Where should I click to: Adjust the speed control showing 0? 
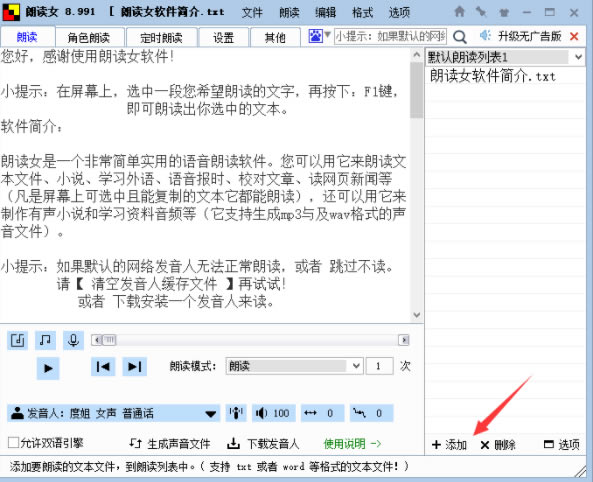tap(323, 413)
